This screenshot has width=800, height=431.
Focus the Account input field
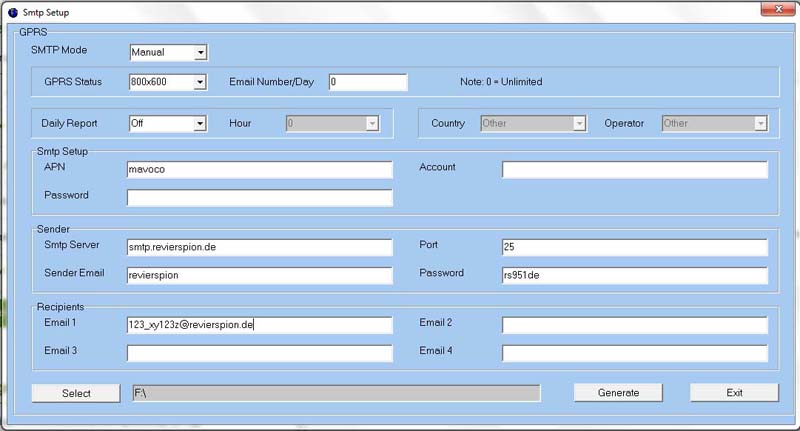tap(634, 170)
